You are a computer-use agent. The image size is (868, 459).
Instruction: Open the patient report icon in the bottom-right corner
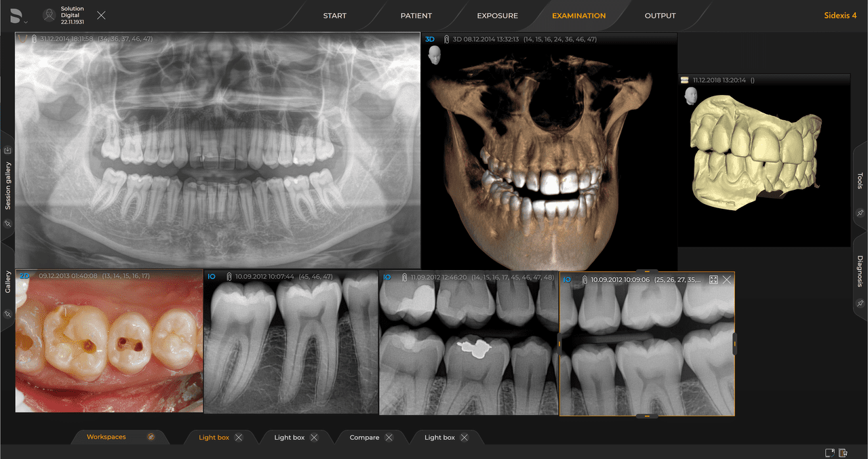pyautogui.click(x=843, y=452)
